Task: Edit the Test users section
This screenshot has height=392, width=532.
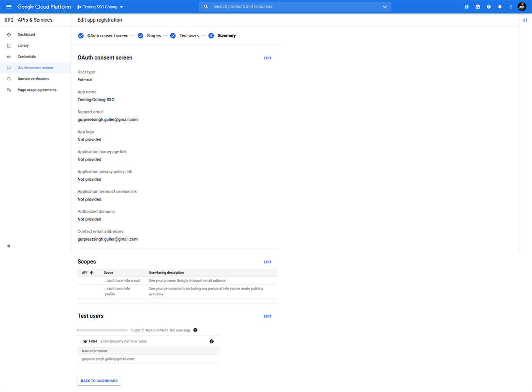Action: point(268,317)
